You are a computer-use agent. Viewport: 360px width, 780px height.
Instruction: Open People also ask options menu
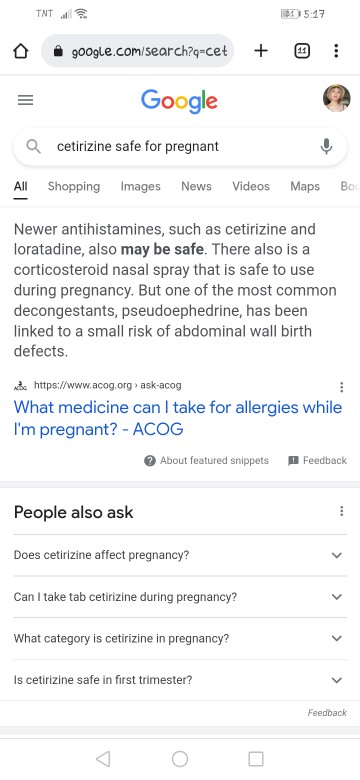click(x=341, y=511)
